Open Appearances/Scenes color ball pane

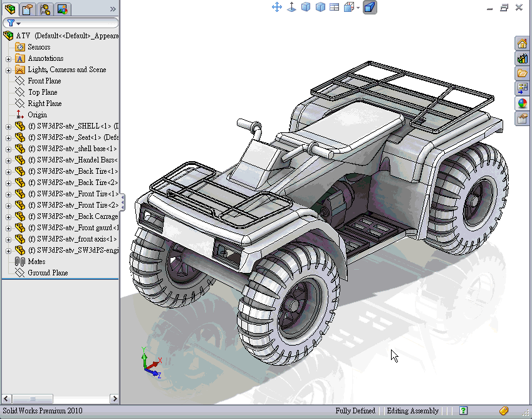coord(522,103)
